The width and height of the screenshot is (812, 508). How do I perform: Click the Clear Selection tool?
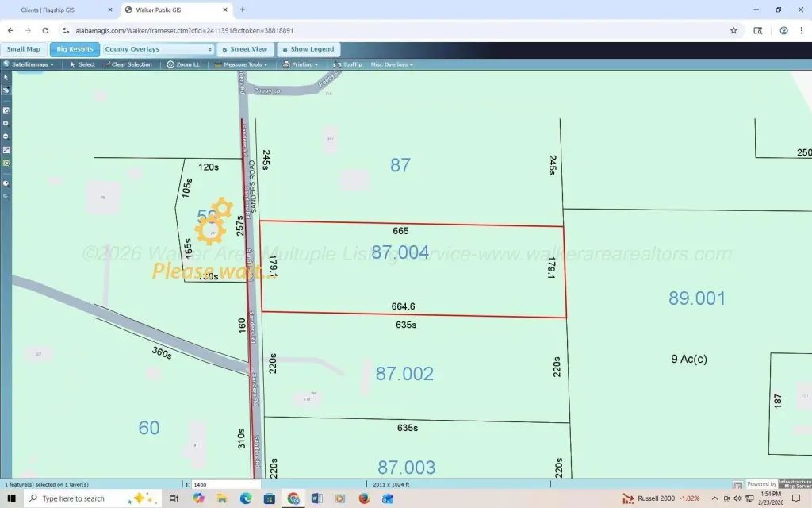(128, 64)
